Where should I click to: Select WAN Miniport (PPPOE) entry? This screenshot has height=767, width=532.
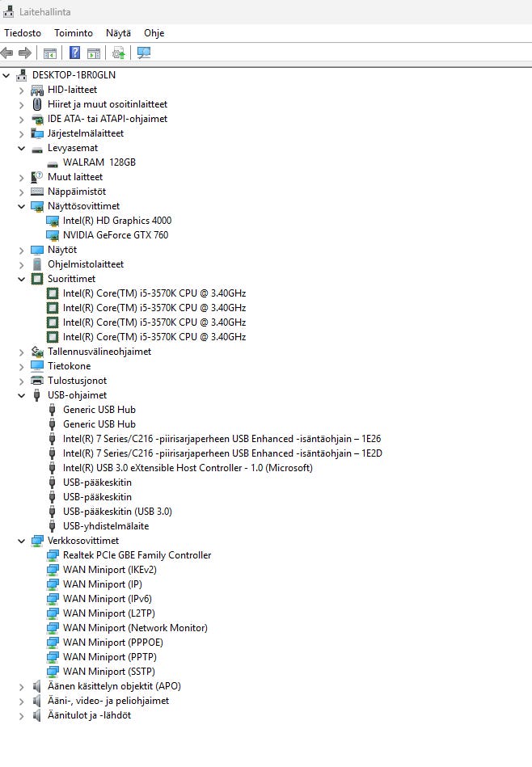point(113,643)
